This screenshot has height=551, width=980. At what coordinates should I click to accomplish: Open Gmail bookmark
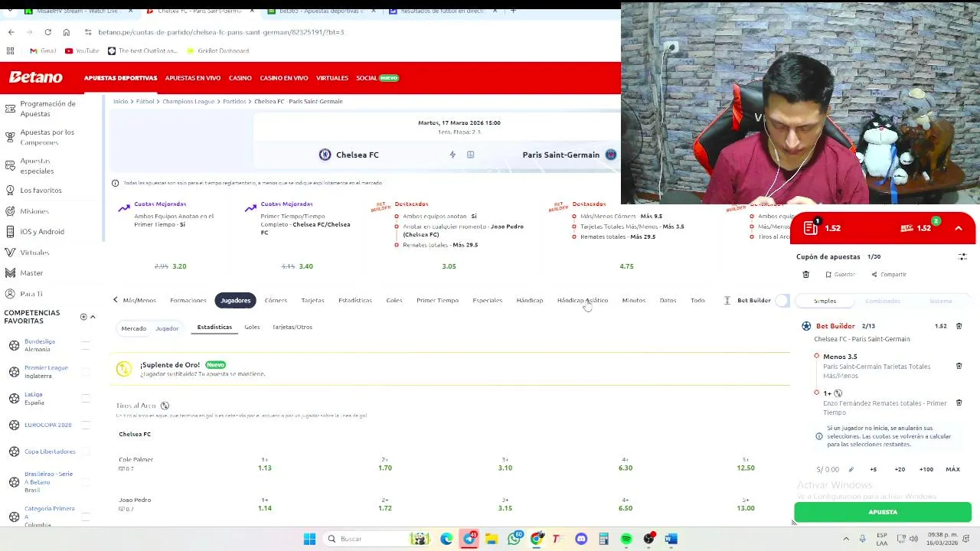[x=43, y=51]
